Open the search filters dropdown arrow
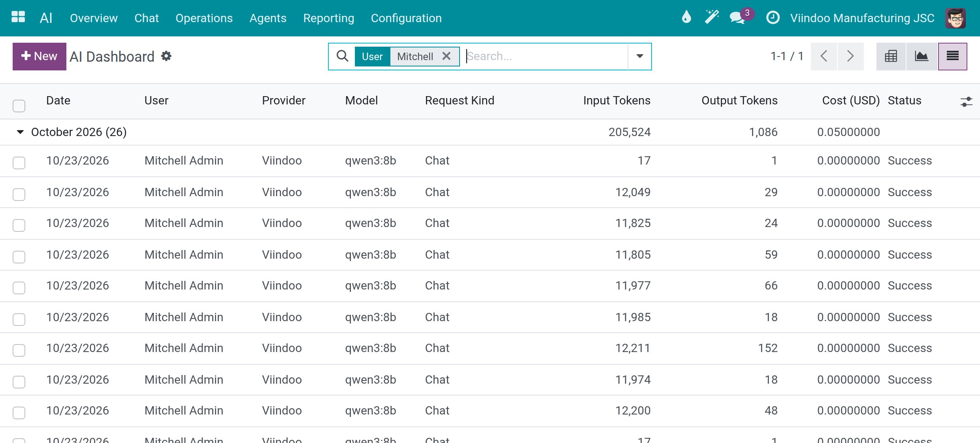 (640, 56)
